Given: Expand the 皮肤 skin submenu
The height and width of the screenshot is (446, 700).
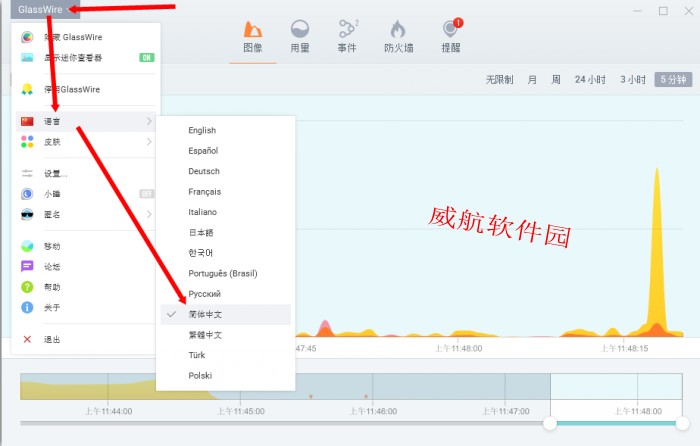Looking at the screenshot, I should (87, 142).
